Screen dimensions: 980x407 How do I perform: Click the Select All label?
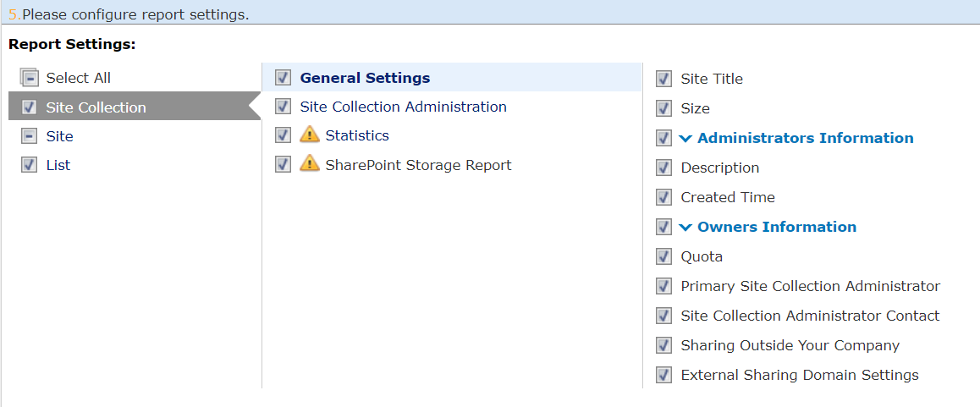(78, 78)
